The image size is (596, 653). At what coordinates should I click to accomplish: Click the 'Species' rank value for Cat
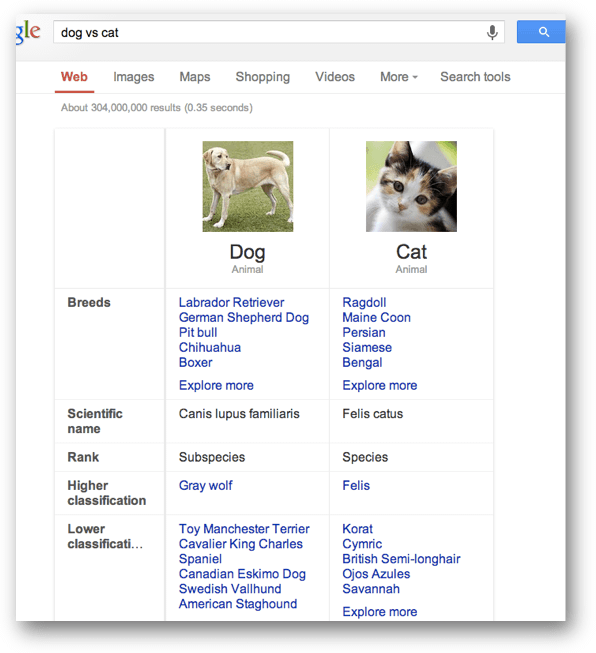(x=365, y=457)
